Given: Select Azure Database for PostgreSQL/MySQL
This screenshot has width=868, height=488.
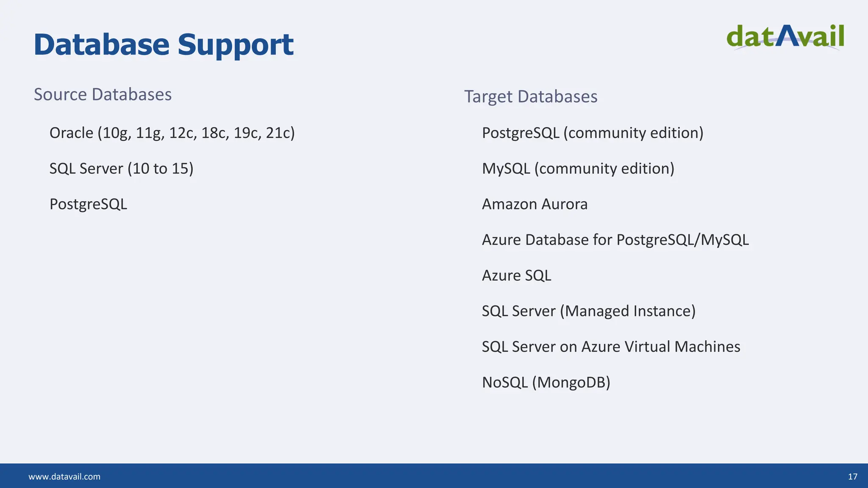Looking at the screenshot, I should point(615,240).
